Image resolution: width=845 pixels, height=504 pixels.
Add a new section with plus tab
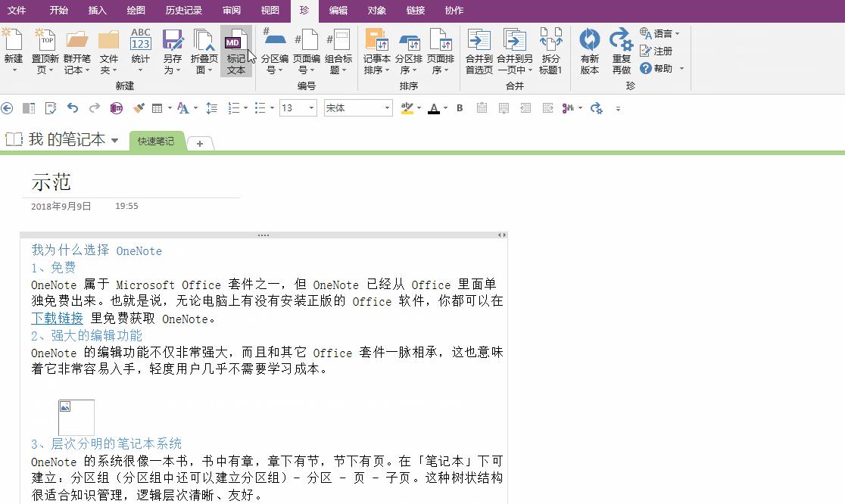pyautogui.click(x=199, y=143)
